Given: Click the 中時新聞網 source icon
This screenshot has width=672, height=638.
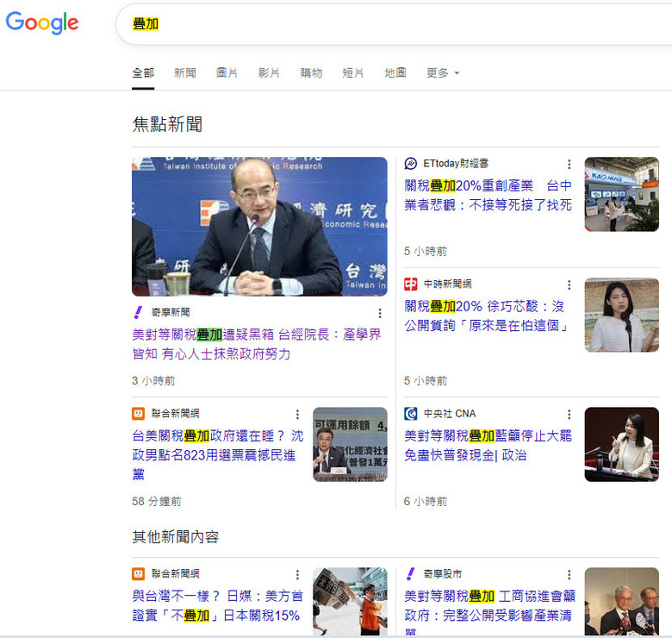Looking at the screenshot, I should point(411,284).
